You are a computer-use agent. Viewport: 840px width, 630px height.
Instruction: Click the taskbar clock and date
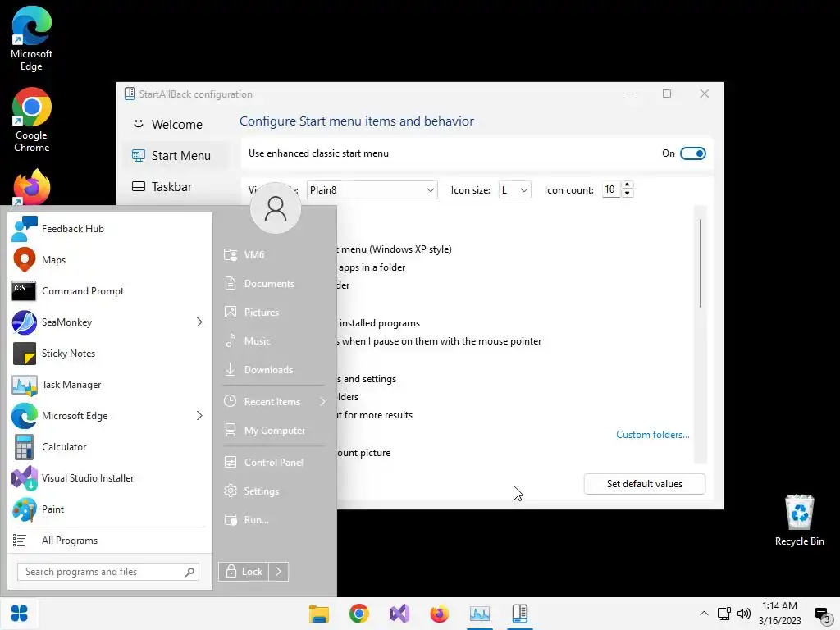pos(779,614)
